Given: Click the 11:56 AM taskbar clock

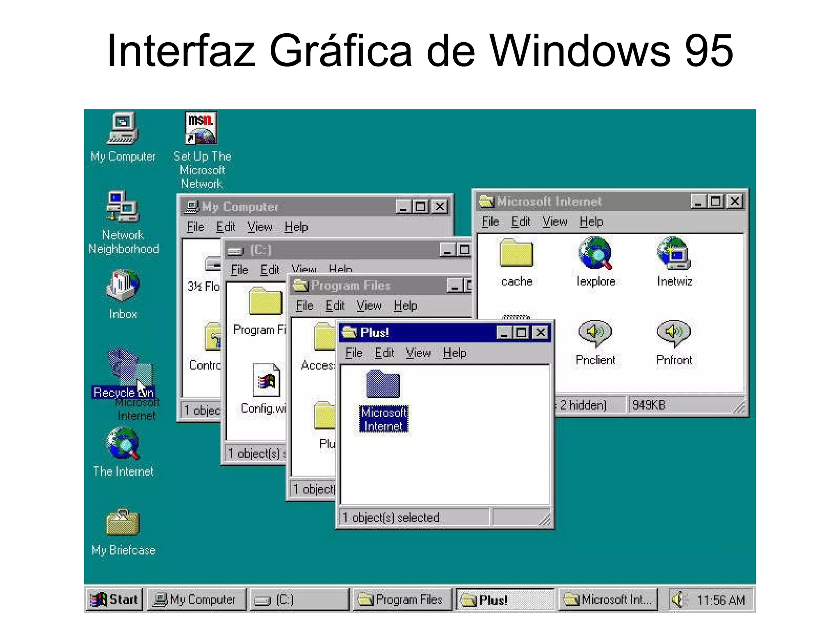Looking at the screenshot, I should point(721,600).
